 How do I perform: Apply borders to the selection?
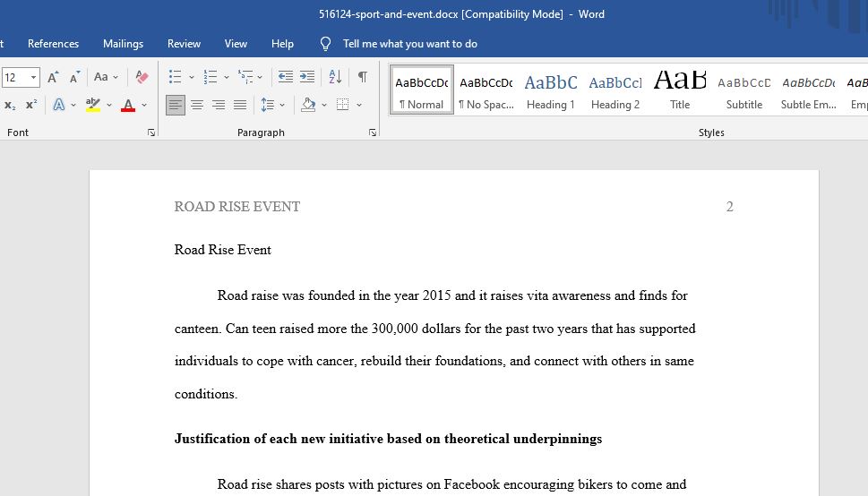coord(343,105)
